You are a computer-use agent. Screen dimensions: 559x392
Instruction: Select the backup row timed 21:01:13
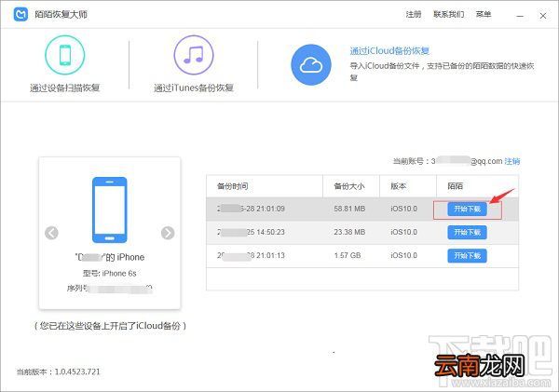(x=362, y=255)
